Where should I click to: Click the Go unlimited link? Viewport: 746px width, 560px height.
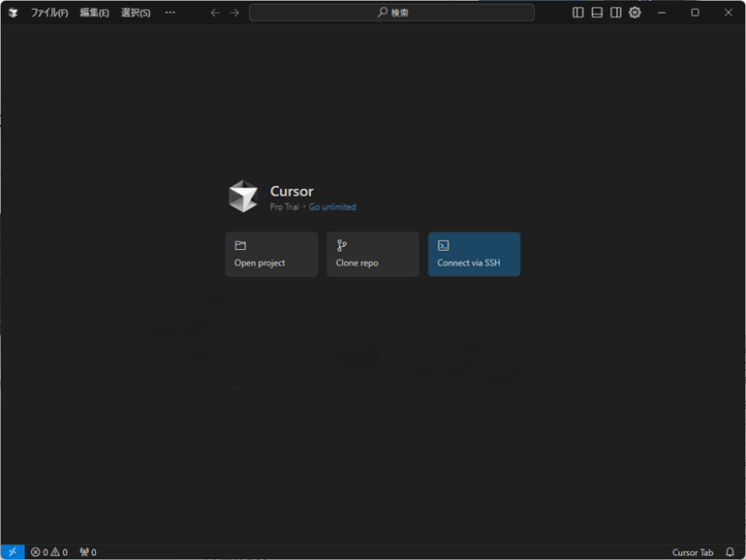(x=332, y=207)
